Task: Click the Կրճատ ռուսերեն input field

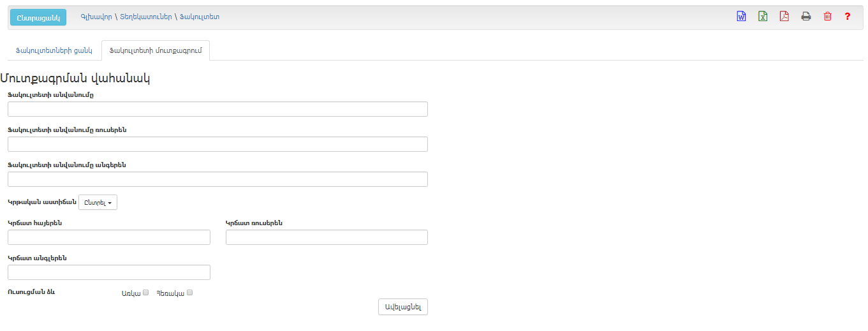Action: pos(327,237)
